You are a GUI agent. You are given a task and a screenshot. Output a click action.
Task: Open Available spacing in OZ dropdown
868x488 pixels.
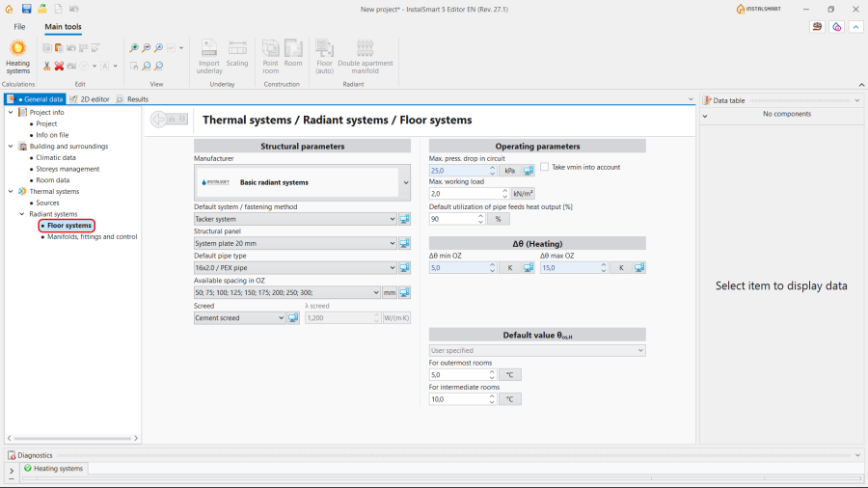[376, 292]
